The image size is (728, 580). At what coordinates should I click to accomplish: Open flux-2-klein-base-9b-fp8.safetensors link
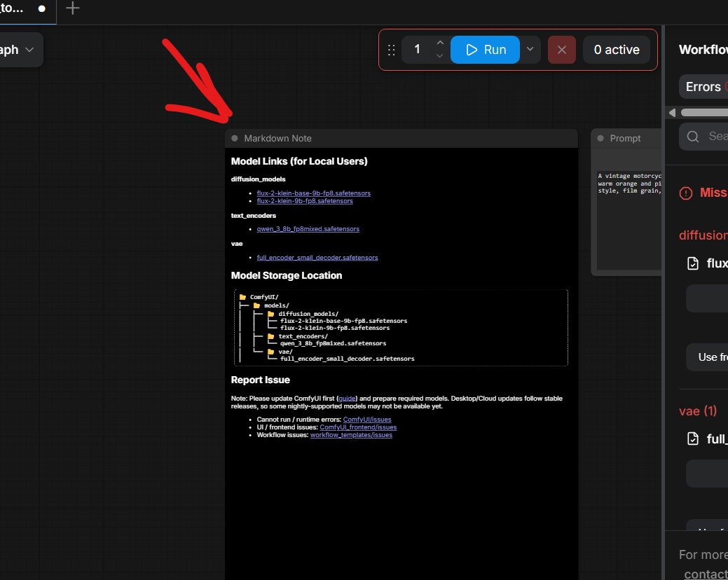[x=313, y=193]
